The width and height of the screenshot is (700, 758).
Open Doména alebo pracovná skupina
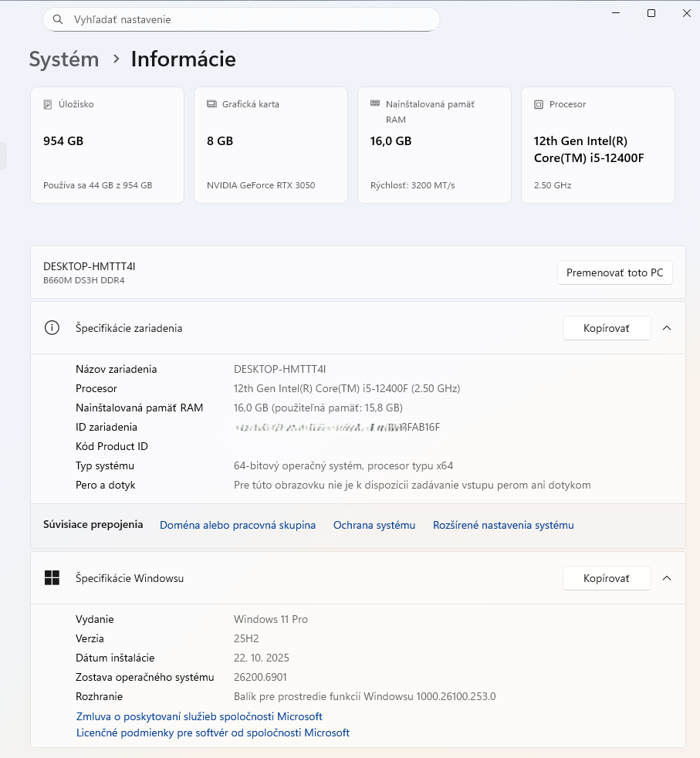[238, 524]
